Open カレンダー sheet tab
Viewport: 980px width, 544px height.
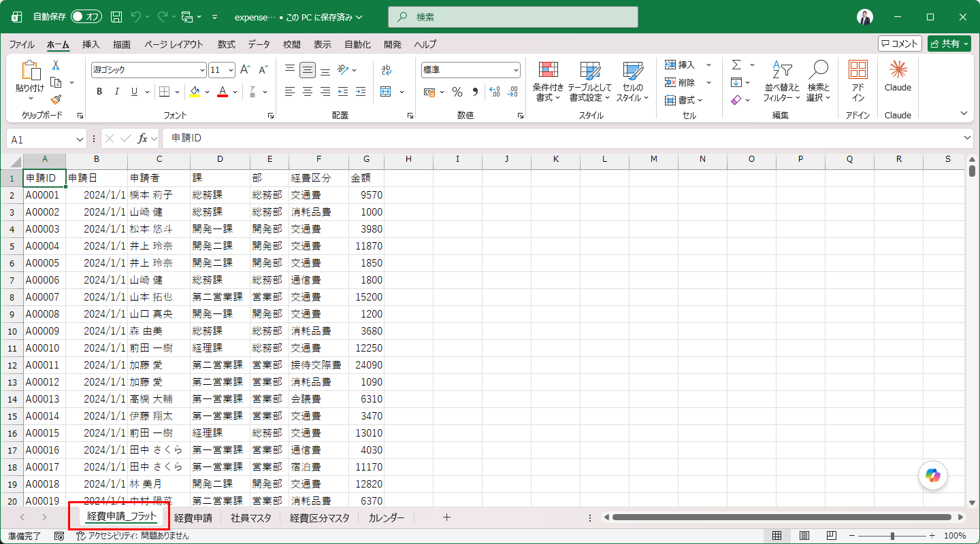click(x=387, y=517)
